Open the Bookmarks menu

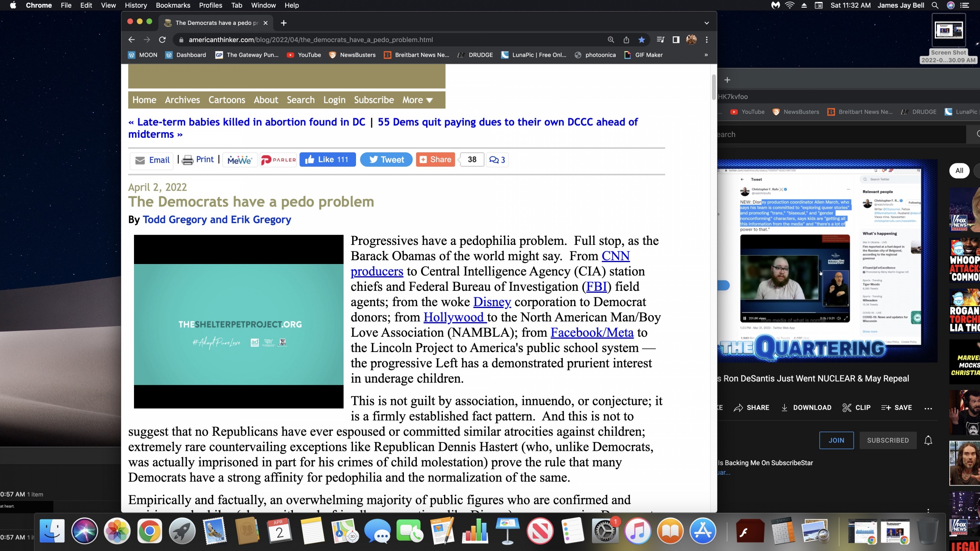[x=173, y=5]
